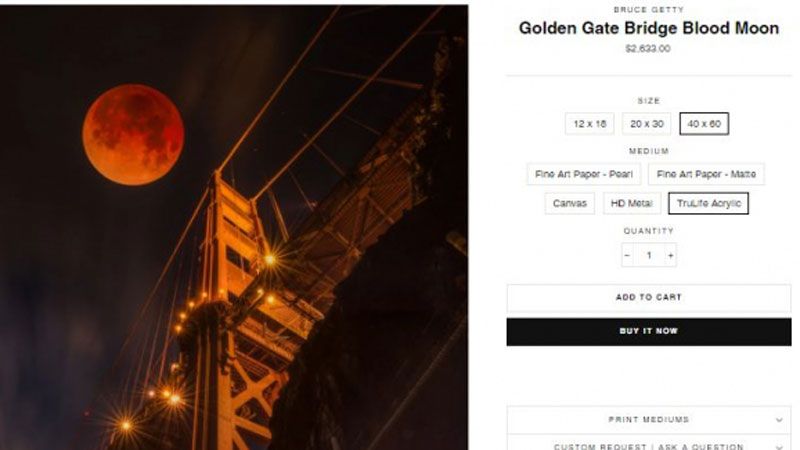
Task: Expand Custom Request | Ask a Question section
Action: pos(649,443)
